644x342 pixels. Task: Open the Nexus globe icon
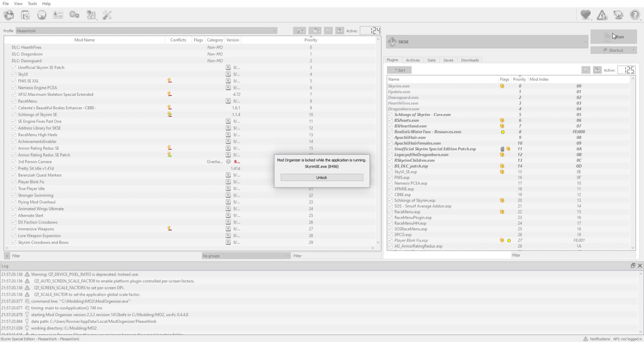coord(42,15)
